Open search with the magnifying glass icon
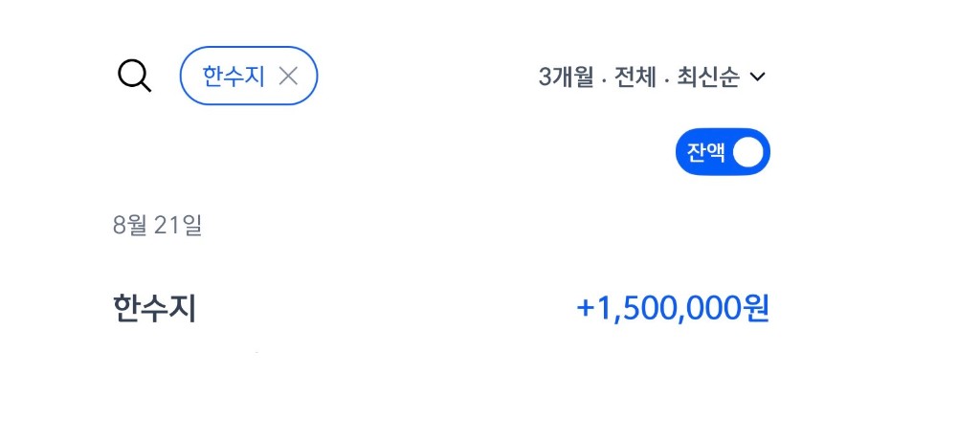Screen dimensions: 980x440 point(134,77)
